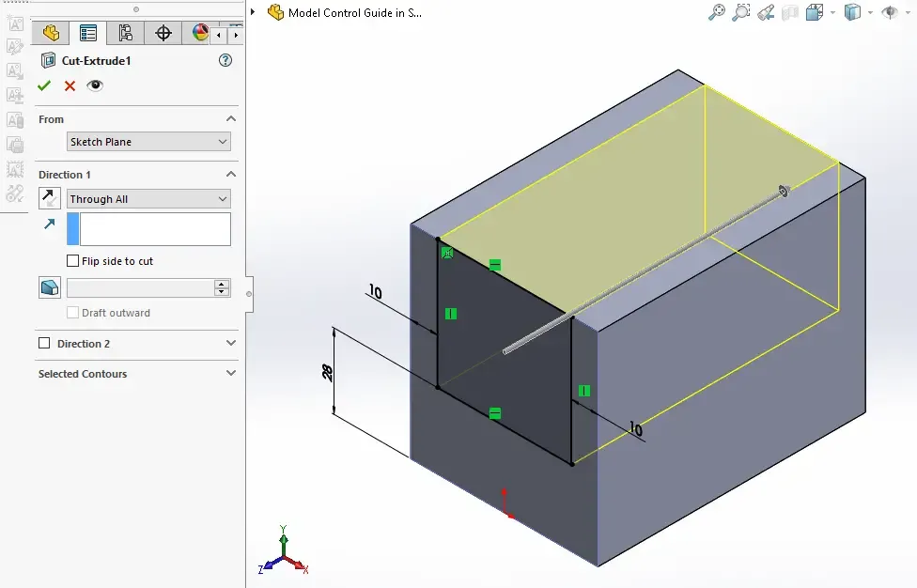Open the Through All end condition dropdown
This screenshot has width=917, height=588.
(148, 199)
